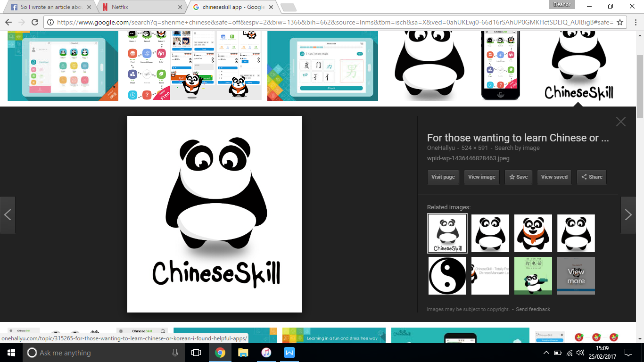Click the Cortana microphone icon
The width and height of the screenshot is (644, 362).
pyautogui.click(x=175, y=353)
